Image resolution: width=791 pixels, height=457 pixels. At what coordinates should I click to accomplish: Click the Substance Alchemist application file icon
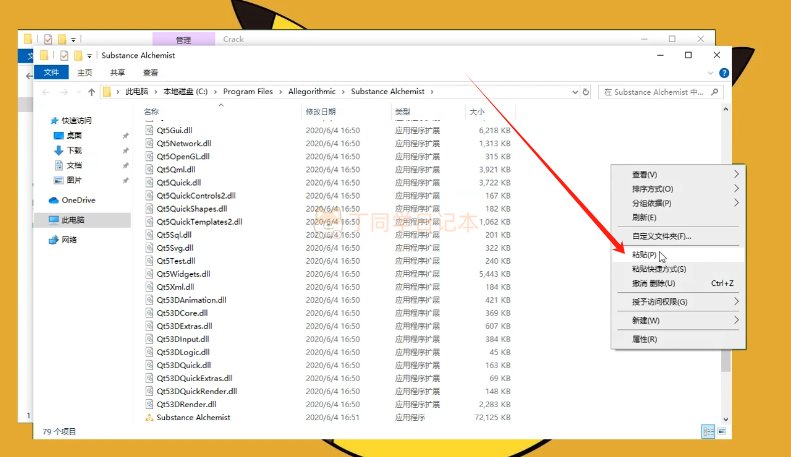point(149,418)
